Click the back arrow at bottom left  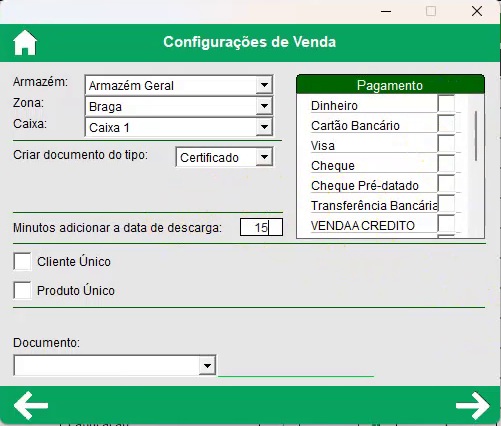[31, 406]
